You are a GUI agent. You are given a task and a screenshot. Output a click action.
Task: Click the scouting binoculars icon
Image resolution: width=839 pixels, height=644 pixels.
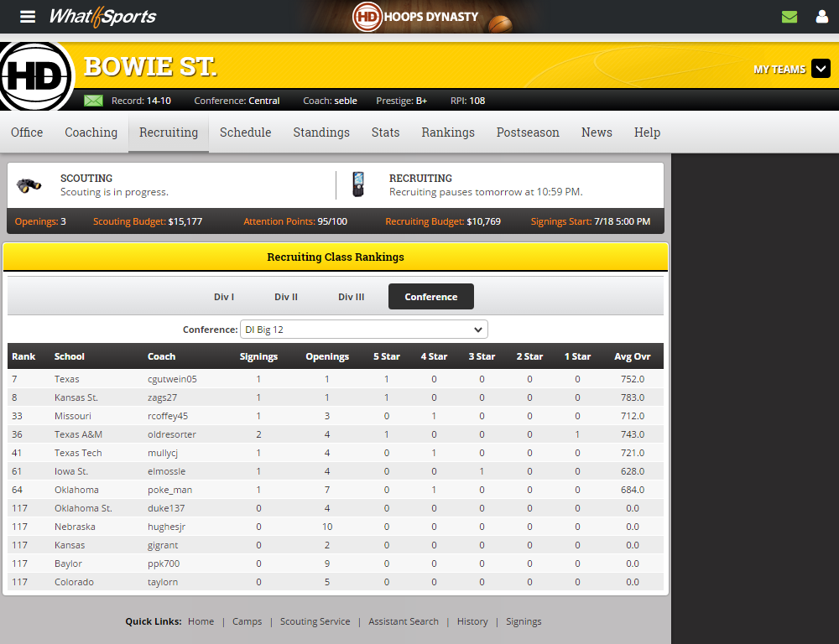[29, 184]
